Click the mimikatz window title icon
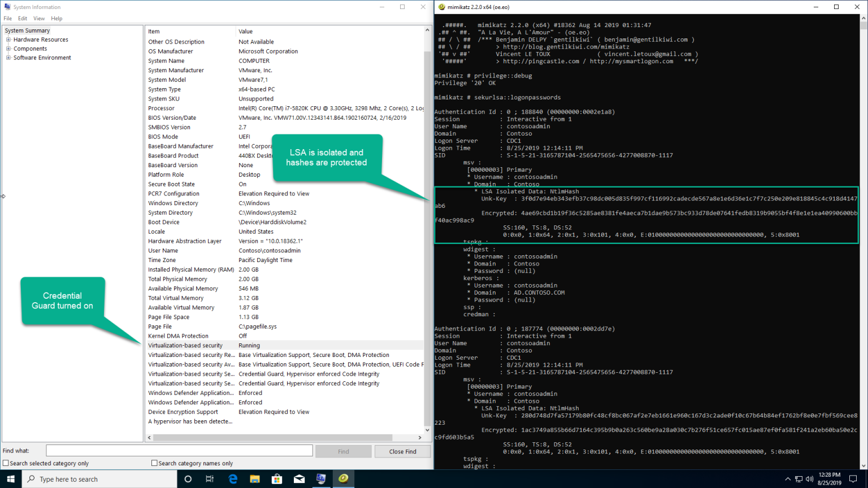This screenshot has height=488, width=868. pos(441,7)
